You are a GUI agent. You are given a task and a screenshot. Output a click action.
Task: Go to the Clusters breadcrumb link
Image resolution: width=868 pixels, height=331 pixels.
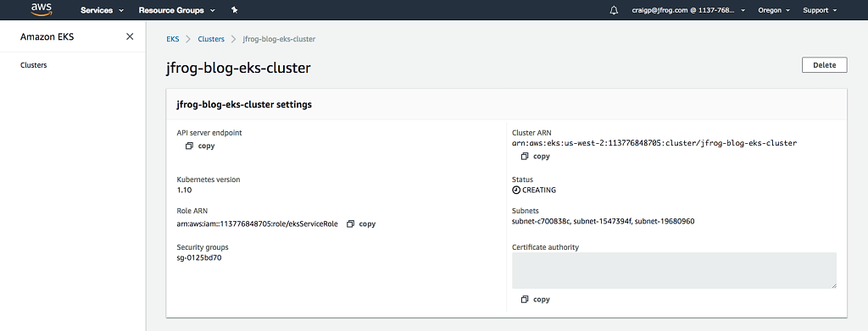pos(211,39)
